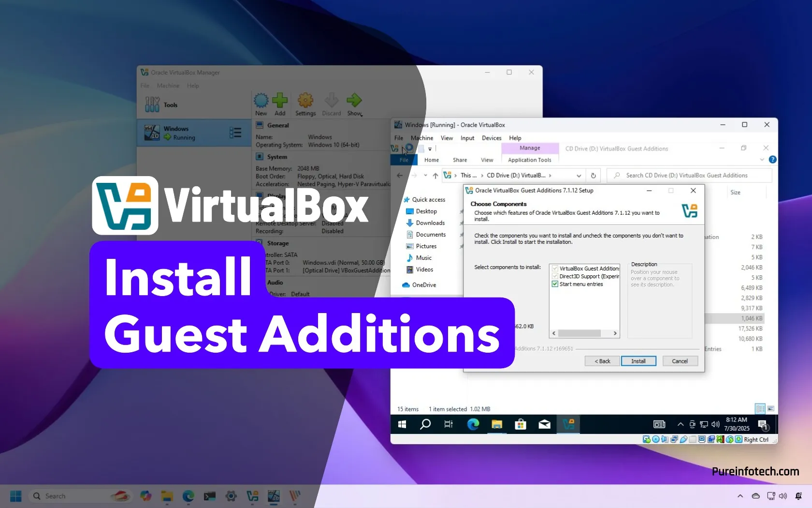Viewport: 812px width, 508px height.
Task: Open Input menu in running VM window
Action: pos(467,138)
